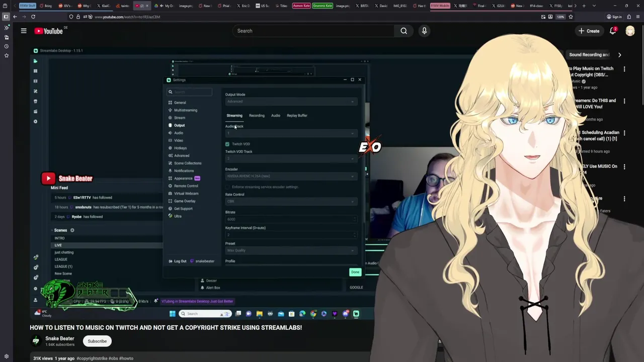Click the YouTube search magnifier button
Screen dimensions: 644x362
pos(404,31)
